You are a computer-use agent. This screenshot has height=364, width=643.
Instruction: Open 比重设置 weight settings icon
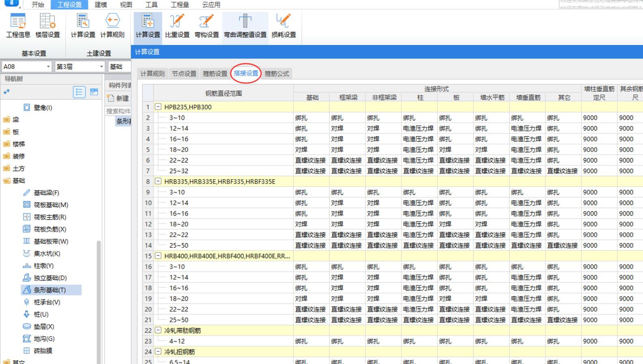pos(177,26)
